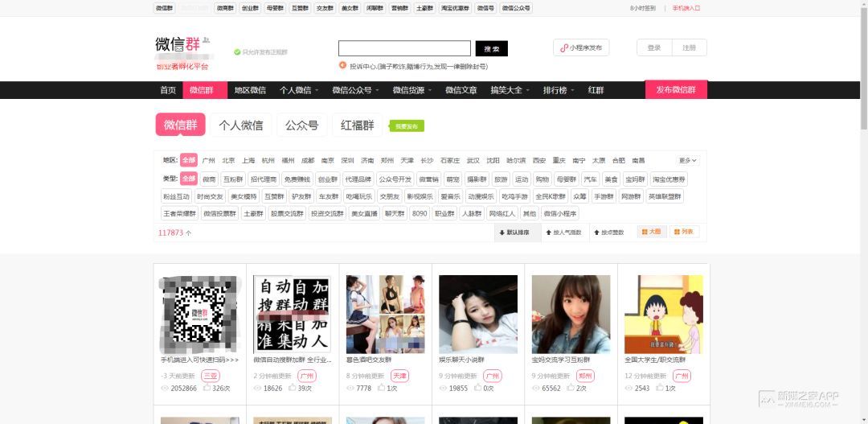Screen dimensions: 868x424
Task: Click the thumbs-up icon under 暮色酒吧交友群
Action: tap(382, 388)
